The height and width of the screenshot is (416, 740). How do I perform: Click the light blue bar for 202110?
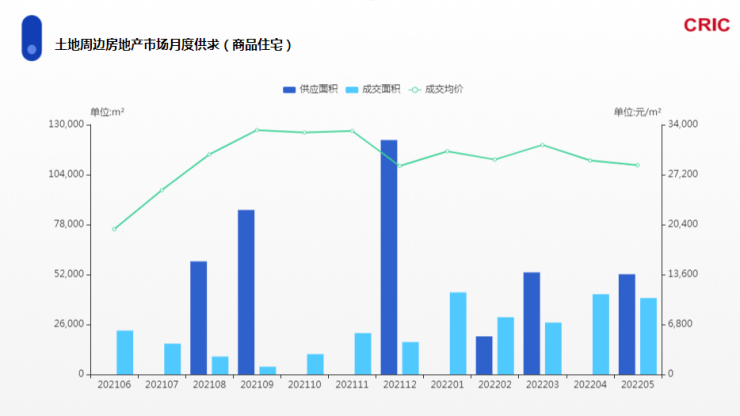pos(315,364)
